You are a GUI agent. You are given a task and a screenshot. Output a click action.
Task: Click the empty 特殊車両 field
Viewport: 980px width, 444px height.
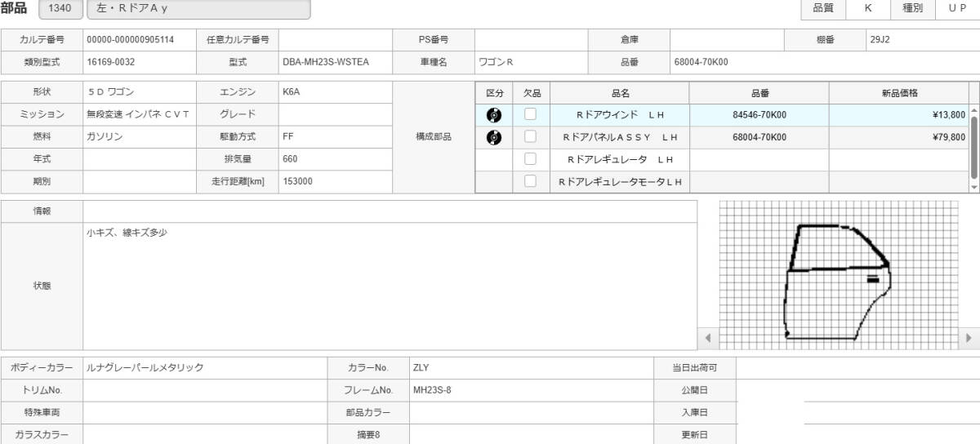pos(205,413)
